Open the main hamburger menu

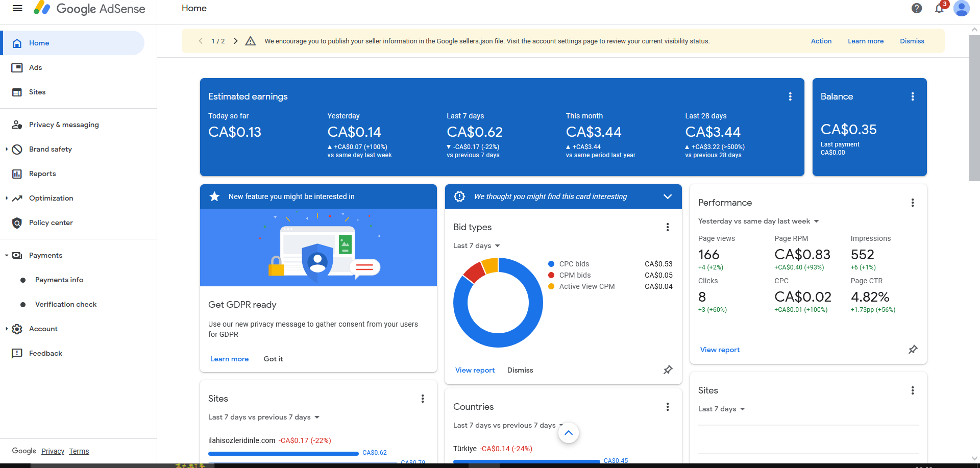(x=17, y=8)
